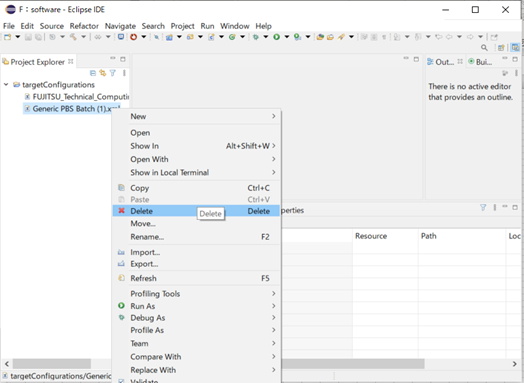
Task: Open the dropdown next to the Debug bug icon
Action: [x=266, y=37]
